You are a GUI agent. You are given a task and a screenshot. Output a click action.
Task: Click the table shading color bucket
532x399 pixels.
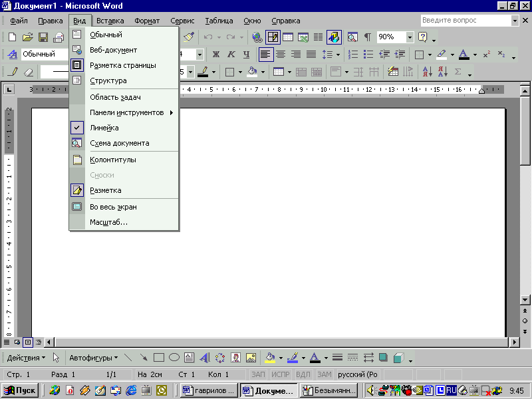point(252,72)
